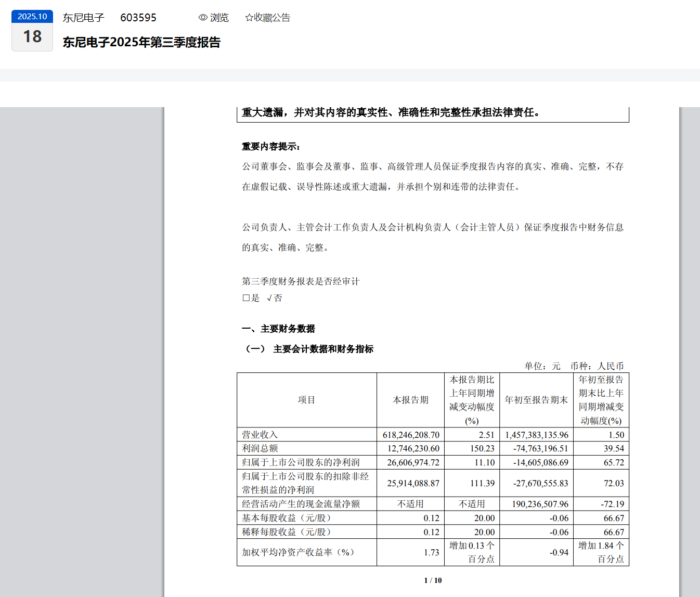Click the value 65.72
Image resolution: width=700 pixels, height=597 pixels.
coord(614,462)
